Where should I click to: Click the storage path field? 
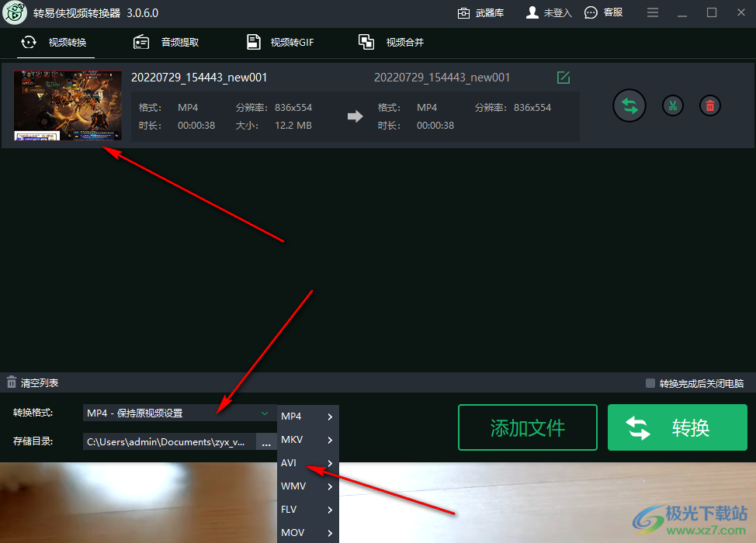[x=169, y=442]
